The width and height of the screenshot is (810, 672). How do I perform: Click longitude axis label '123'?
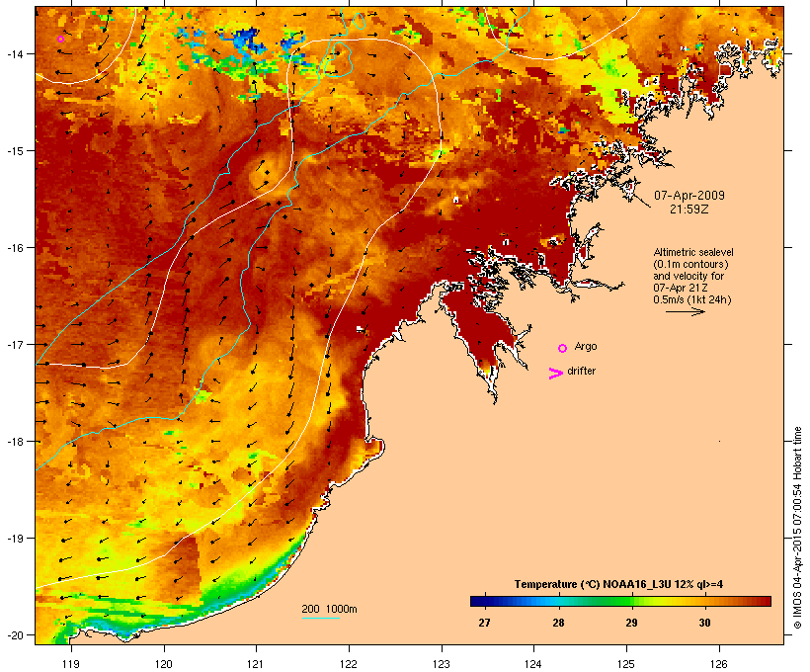pos(442,664)
